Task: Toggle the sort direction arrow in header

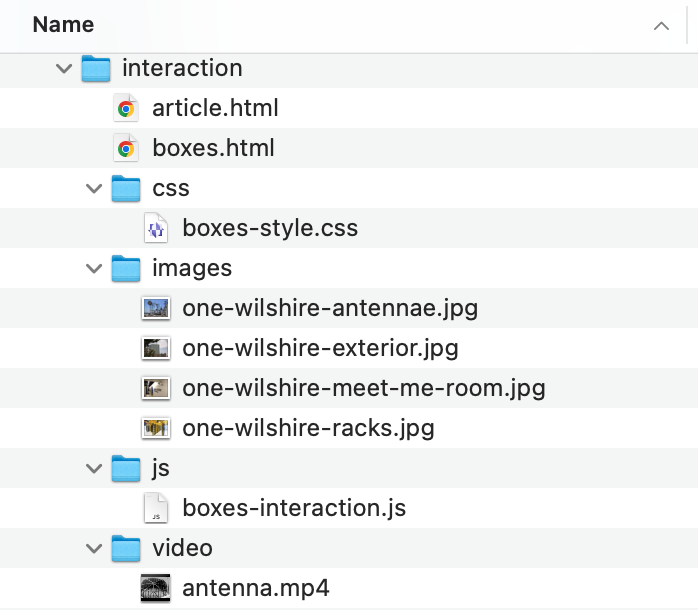Action: click(661, 26)
